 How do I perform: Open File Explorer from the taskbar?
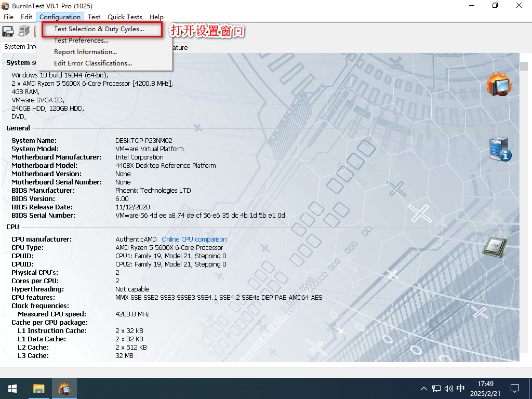point(38,388)
